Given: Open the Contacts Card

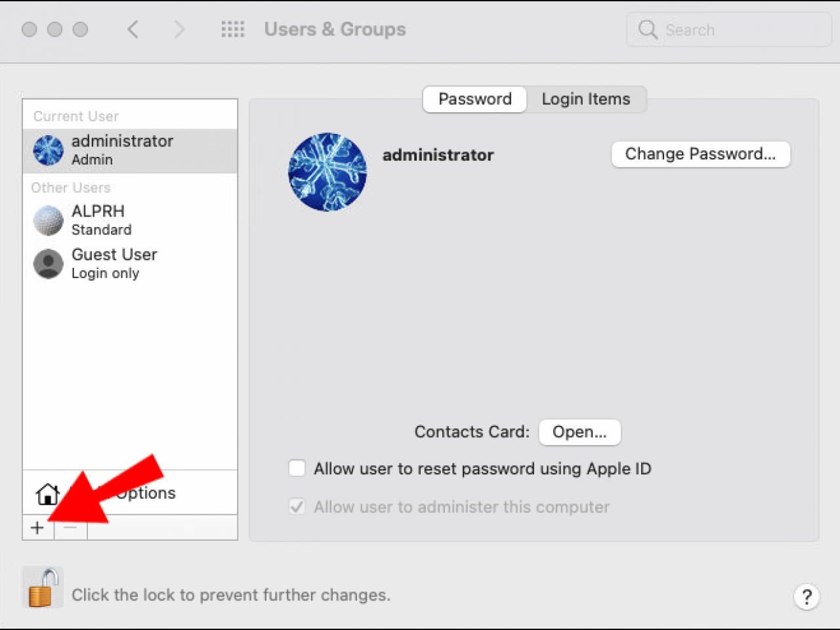Looking at the screenshot, I should coord(579,432).
